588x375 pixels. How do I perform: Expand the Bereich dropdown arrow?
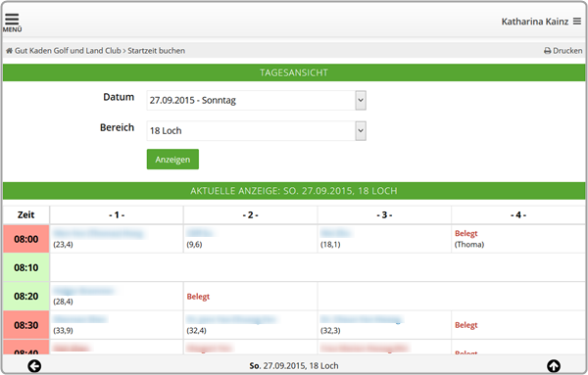click(361, 131)
